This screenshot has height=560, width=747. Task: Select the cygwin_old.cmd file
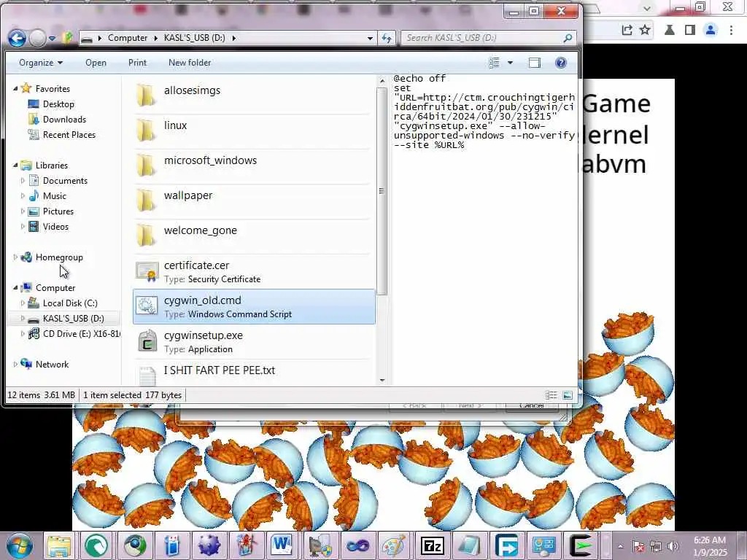click(x=253, y=307)
